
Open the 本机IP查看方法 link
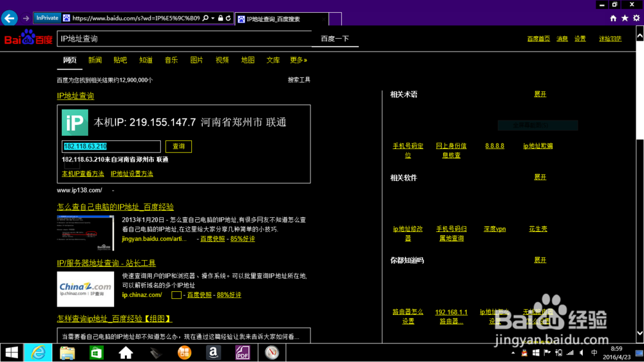pyautogui.click(x=83, y=174)
